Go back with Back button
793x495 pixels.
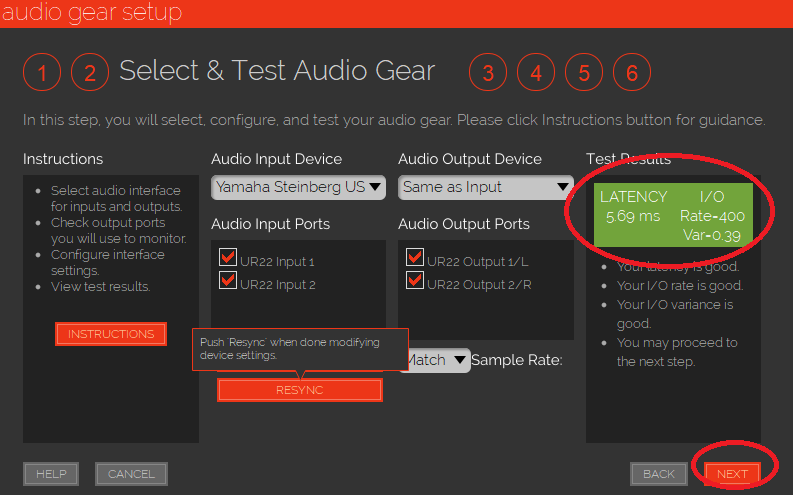point(659,474)
